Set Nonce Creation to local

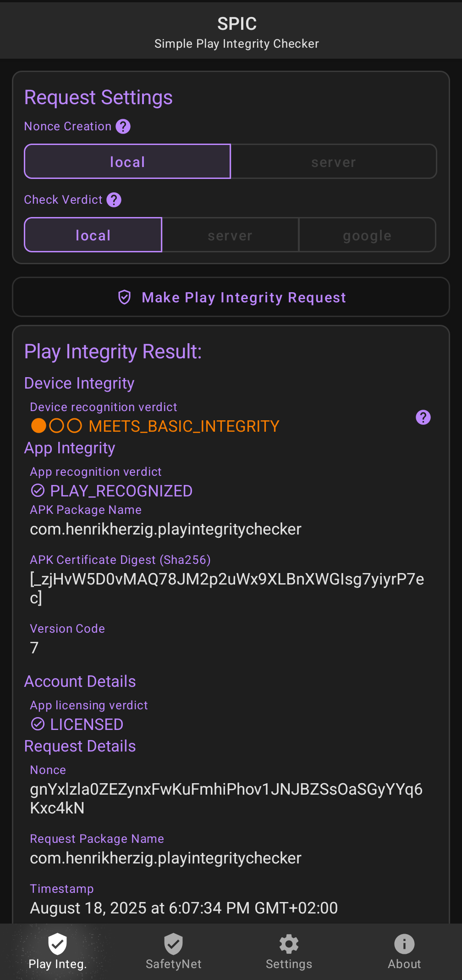click(x=127, y=161)
